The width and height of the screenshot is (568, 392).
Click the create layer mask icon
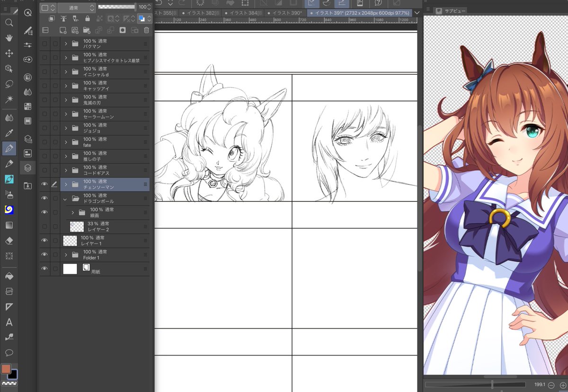122,30
